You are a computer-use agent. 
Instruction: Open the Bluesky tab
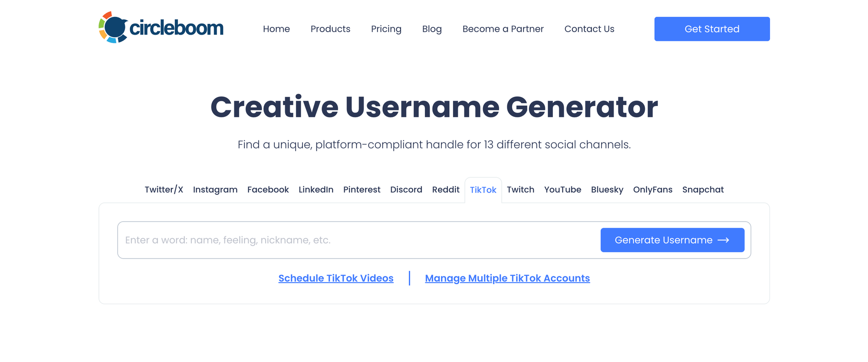click(607, 190)
